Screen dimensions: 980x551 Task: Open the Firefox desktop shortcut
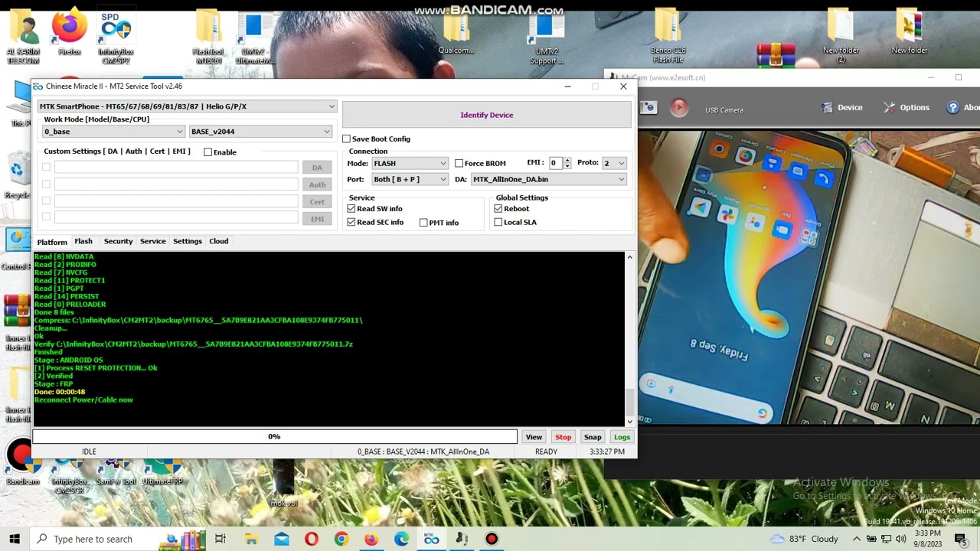click(x=69, y=31)
